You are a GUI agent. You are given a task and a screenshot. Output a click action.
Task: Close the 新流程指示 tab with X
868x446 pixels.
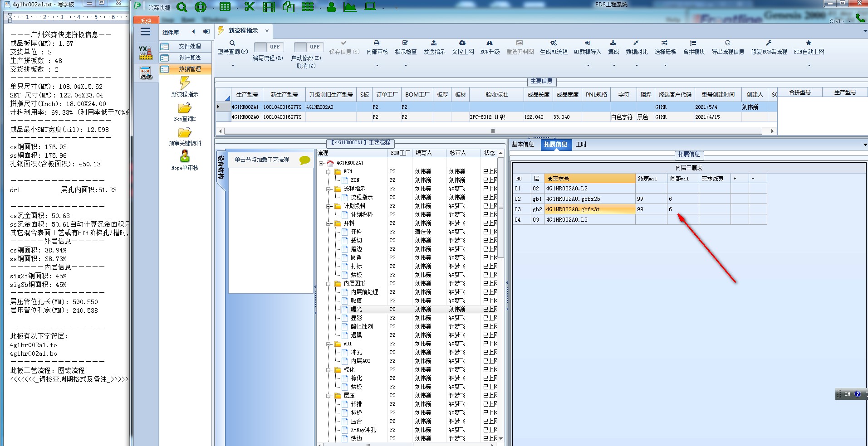click(267, 31)
